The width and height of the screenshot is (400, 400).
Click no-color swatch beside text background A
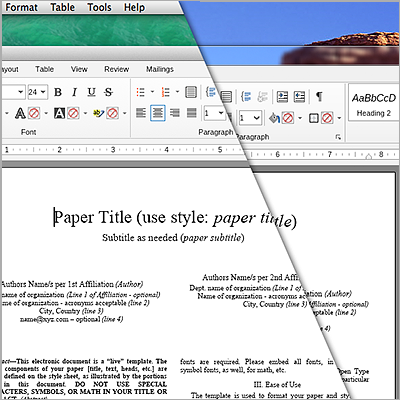tap(73, 113)
